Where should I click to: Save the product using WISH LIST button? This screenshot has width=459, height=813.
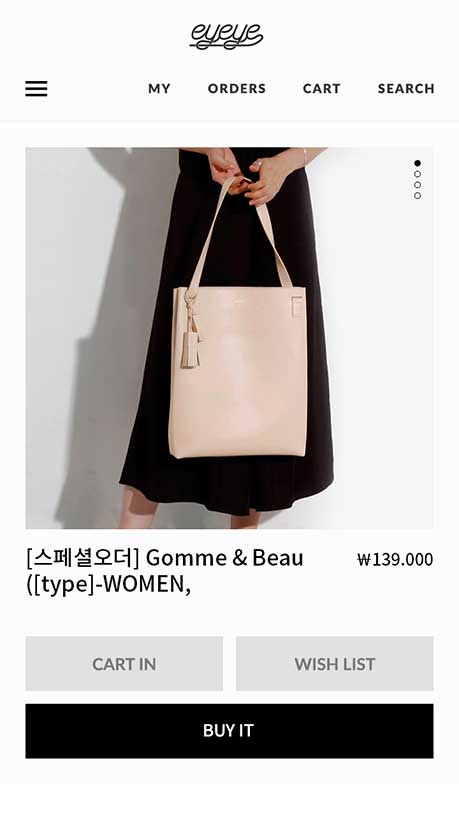(335, 664)
